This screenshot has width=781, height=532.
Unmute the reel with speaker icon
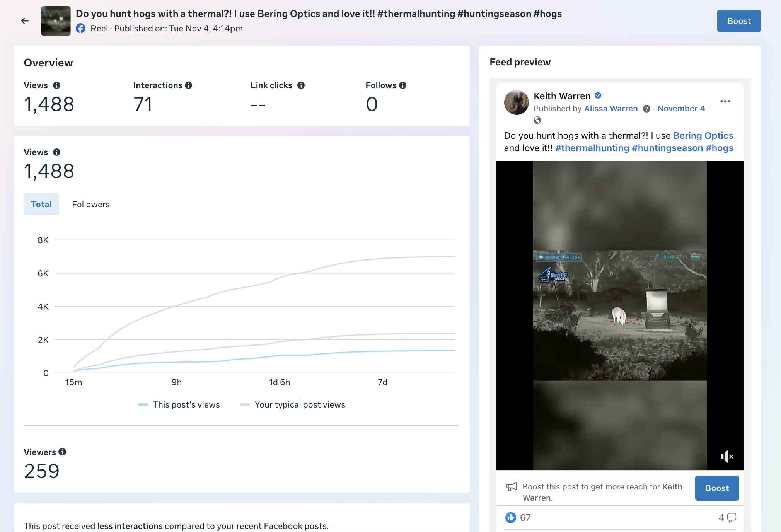[726, 457]
